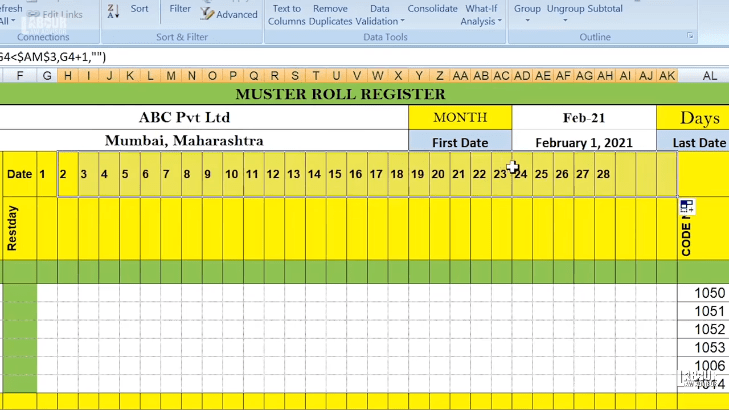Select column AK header
Image resolution: width=729 pixels, height=410 pixels.
667,76
